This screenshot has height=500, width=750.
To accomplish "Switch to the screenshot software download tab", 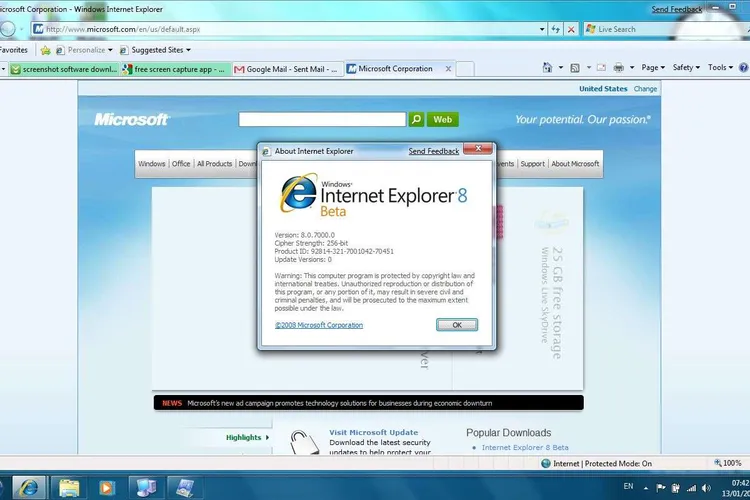I will tap(64, 69).
